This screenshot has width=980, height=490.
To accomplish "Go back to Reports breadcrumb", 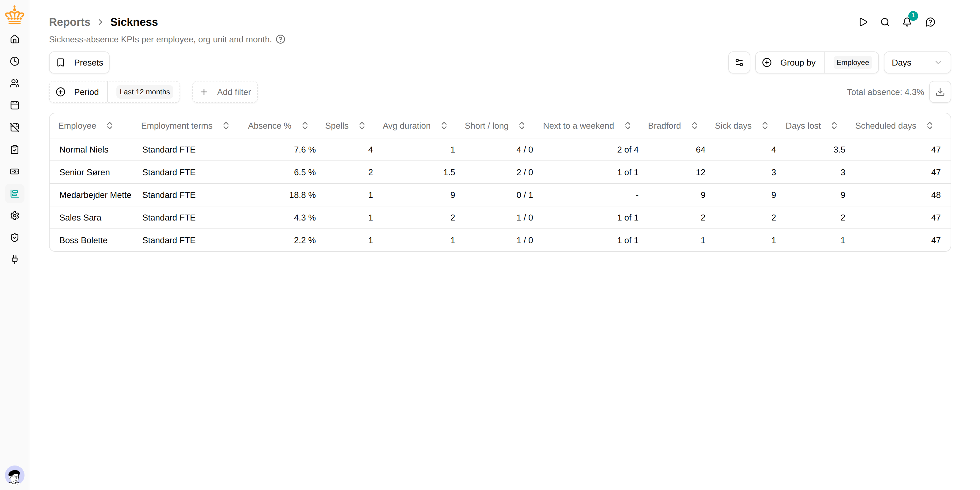I will tap(70, 22).
